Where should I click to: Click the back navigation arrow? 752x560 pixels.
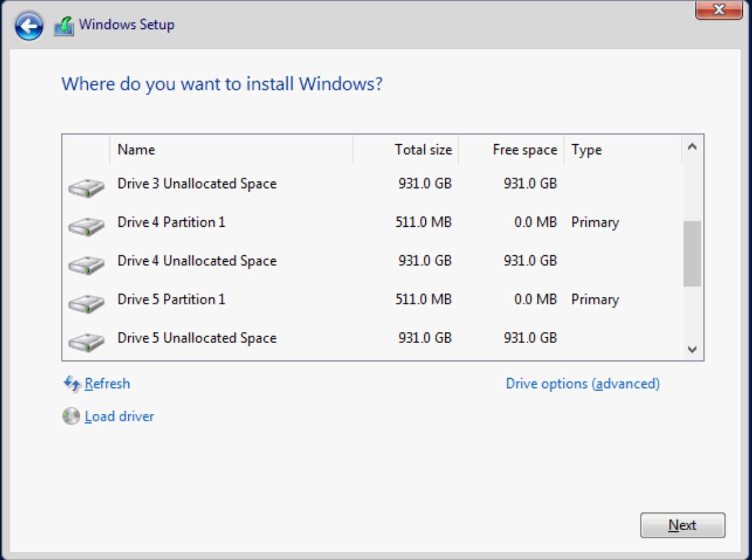point(28,24)
